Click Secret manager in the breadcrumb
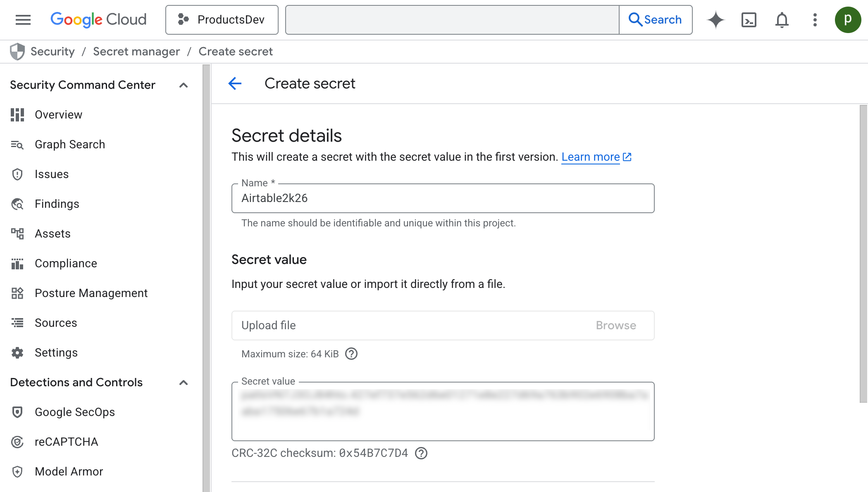The width and height of the screenshot is (868, 492). tap(136, 51)
